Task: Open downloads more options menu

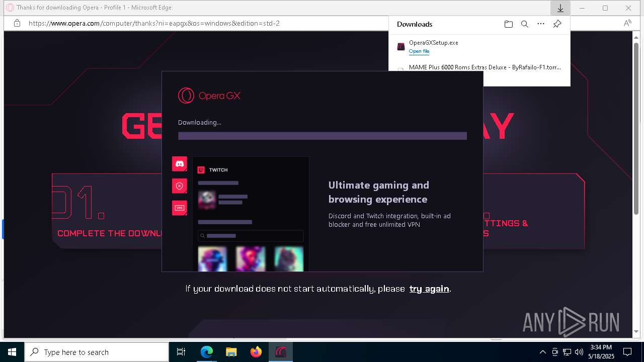Action: tap(541, 24)
